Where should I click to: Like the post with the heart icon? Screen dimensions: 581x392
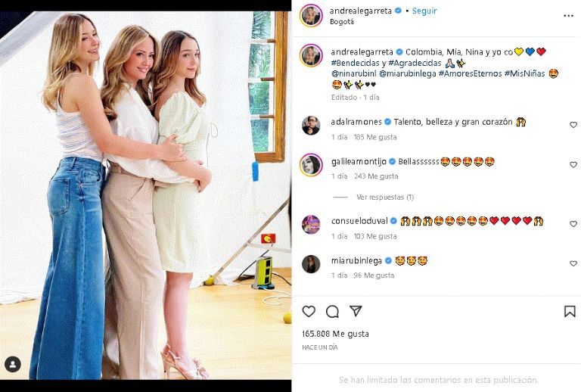309,311
